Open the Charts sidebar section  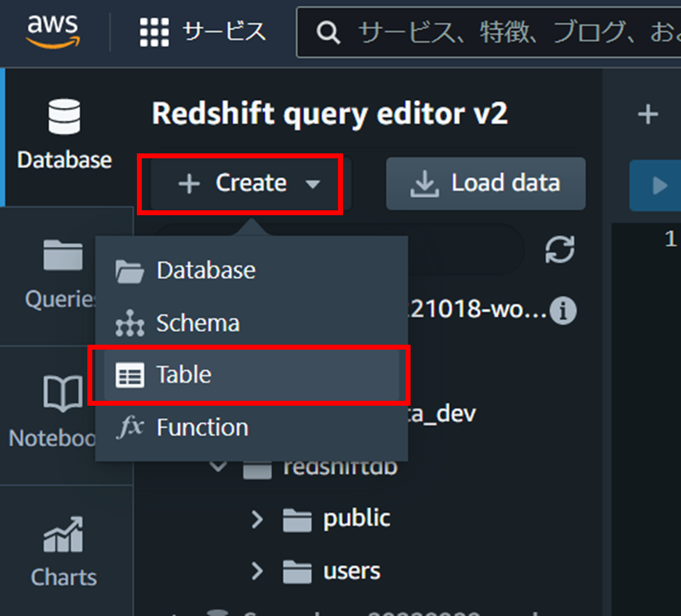63,552
